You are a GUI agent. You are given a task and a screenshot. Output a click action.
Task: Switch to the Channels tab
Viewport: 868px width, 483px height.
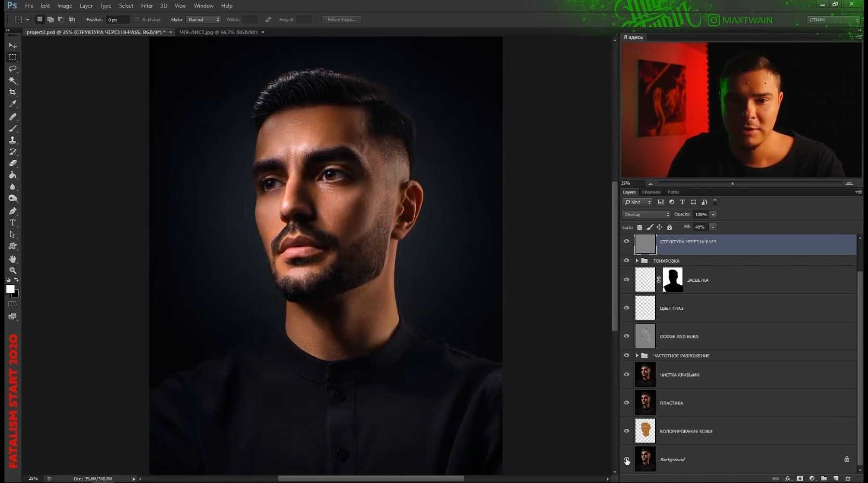click(x=651, y=192)
